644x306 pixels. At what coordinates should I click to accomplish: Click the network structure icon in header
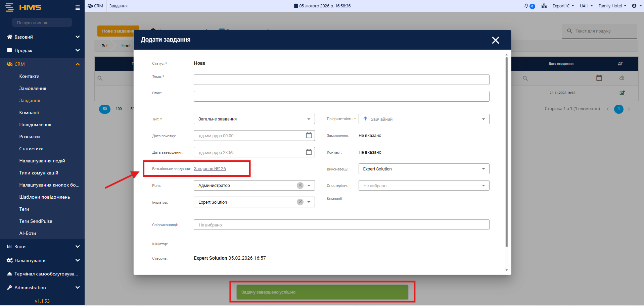click(544, 6)
